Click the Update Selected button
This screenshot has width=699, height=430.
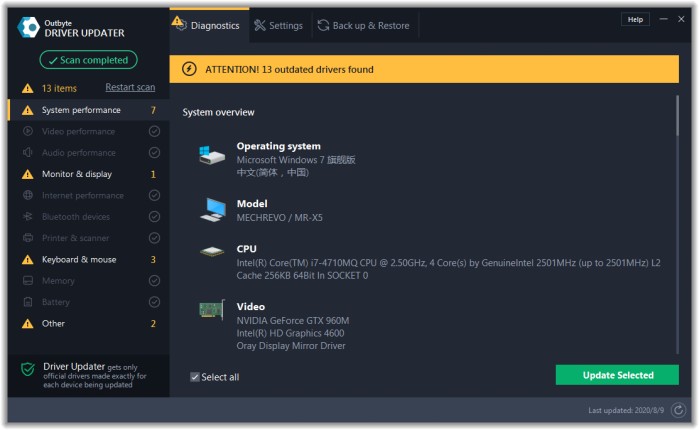click(617, 375)
